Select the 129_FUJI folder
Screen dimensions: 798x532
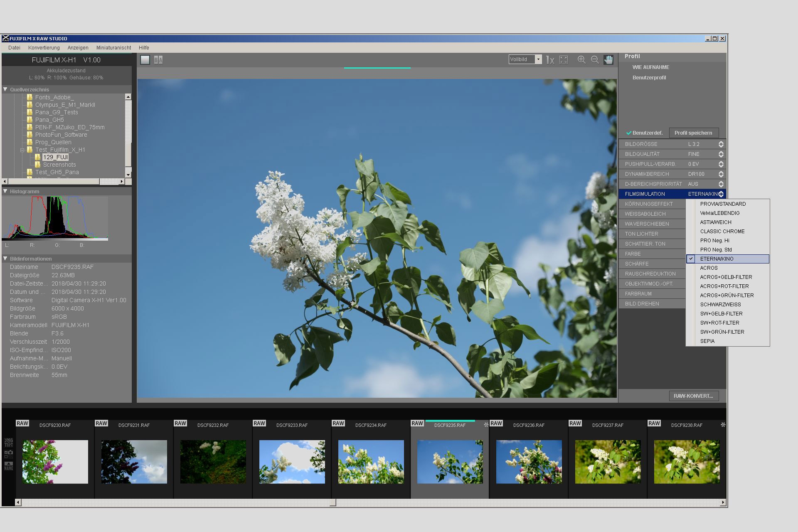(x=55, y=157)
